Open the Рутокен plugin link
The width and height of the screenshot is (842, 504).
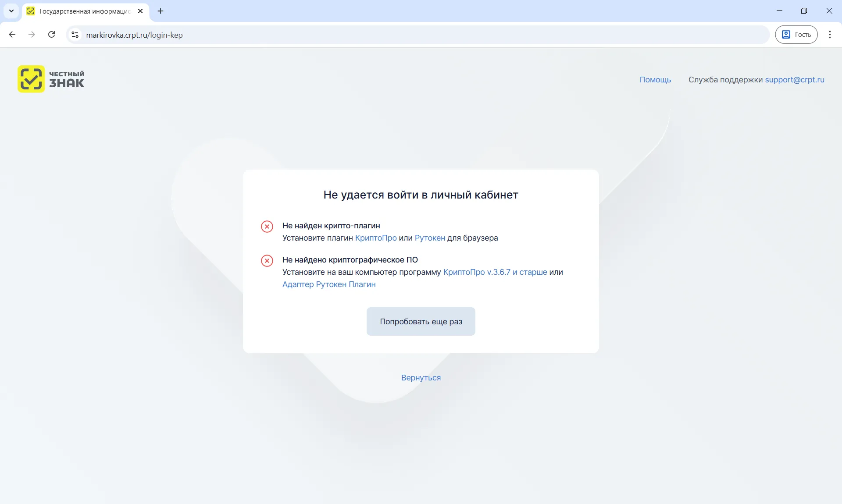point(430,238)
